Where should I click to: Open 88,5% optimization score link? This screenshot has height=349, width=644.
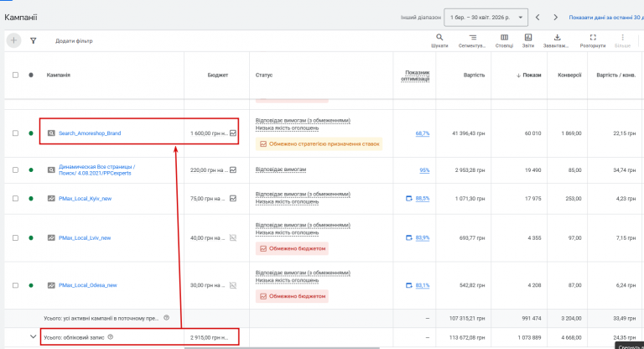(423, 199)
